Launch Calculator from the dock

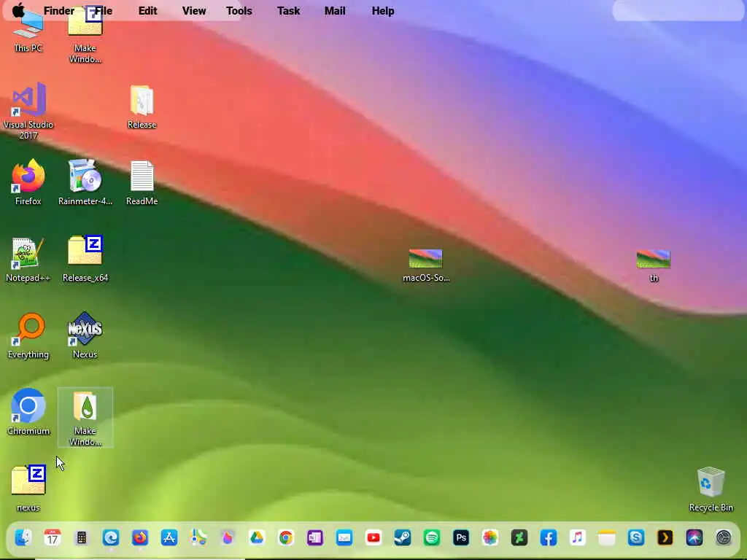pyautogui.click(x=82, y=537)
